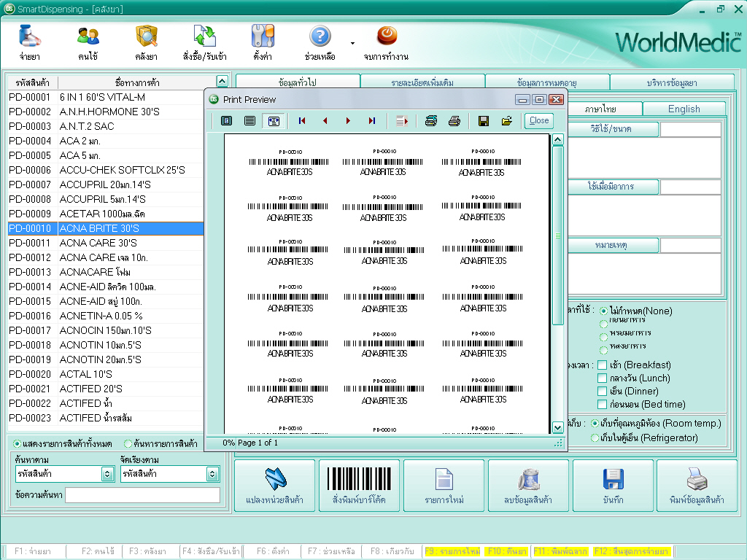
Task: Click the go-to-page icon with red arrow
Action: pos(402,121)
